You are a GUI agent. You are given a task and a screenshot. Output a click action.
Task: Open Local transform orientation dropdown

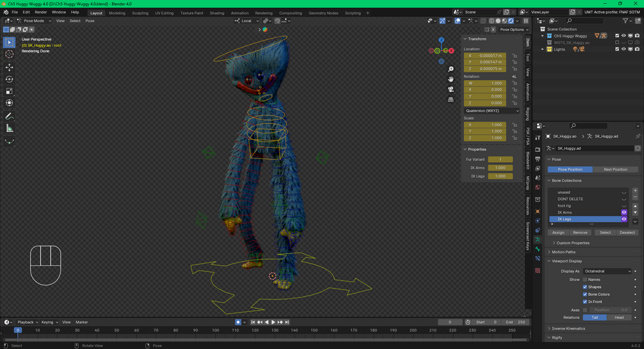[x=247, y=21]
